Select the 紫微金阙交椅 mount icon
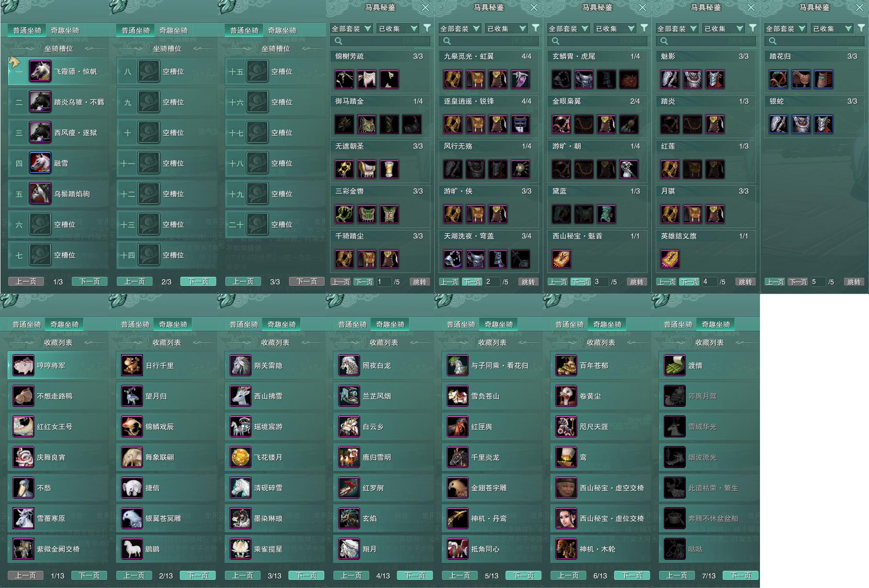 (x=23, y=549)
